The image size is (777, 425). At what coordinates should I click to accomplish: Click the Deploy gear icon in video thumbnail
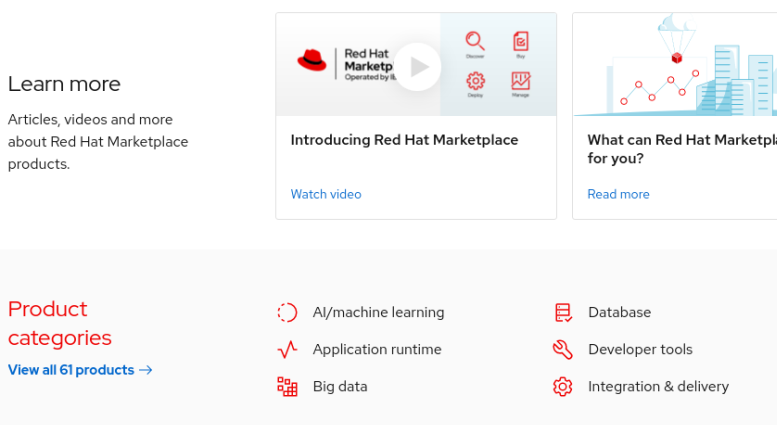click(x=475, y=82)
